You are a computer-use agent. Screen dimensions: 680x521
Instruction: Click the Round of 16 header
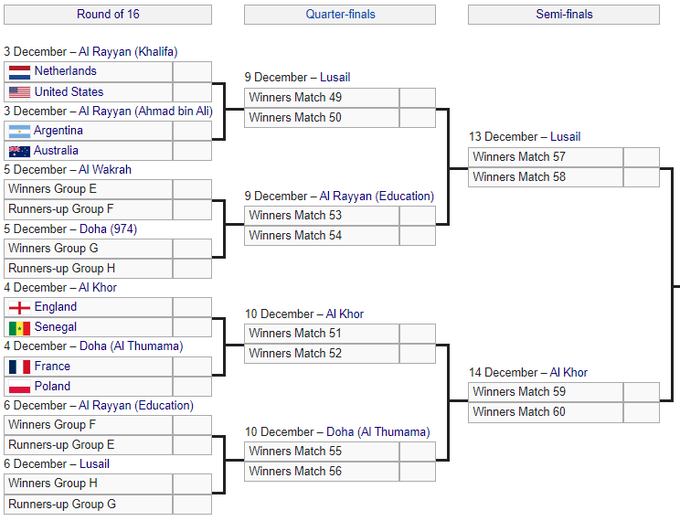point(107,14)
